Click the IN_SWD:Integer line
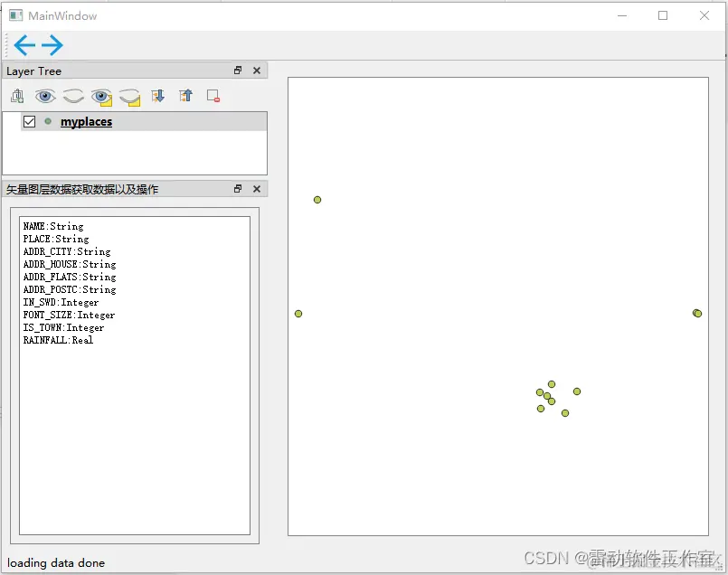 pyautogui.click(x=61, y=303)
